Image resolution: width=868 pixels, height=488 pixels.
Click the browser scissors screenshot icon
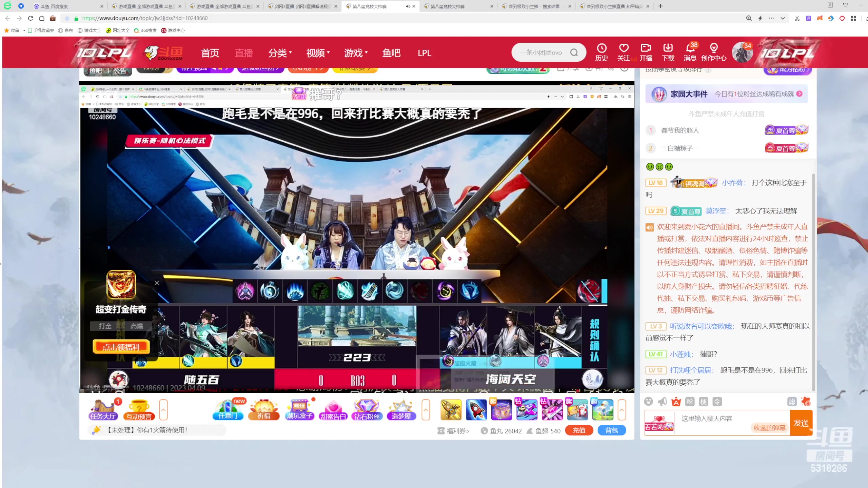tap(797, 18)
